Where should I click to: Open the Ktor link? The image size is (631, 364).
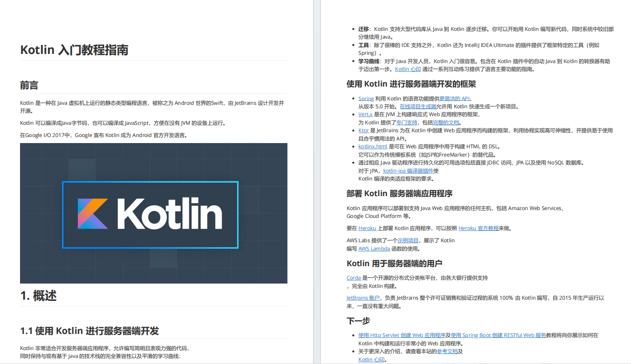point(363,130)
